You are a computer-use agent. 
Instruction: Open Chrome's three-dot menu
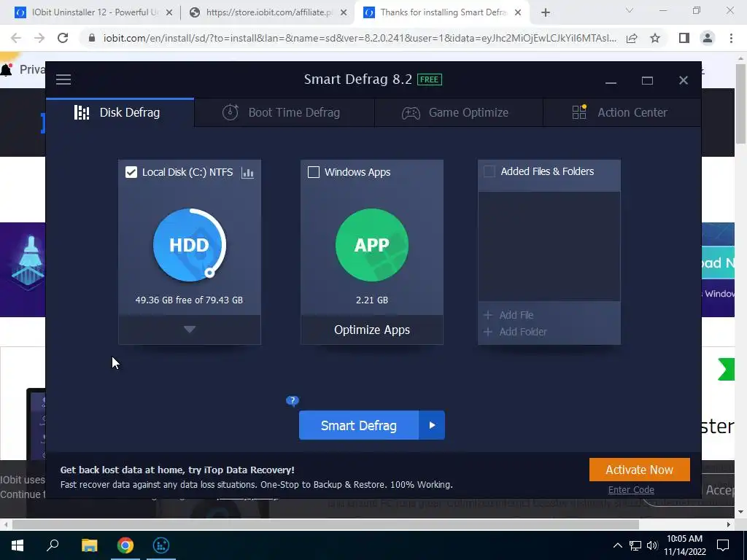point(731,38)
